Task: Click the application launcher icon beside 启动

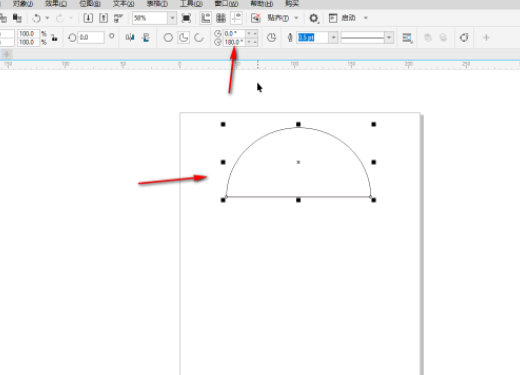Action: click(333, 18)
